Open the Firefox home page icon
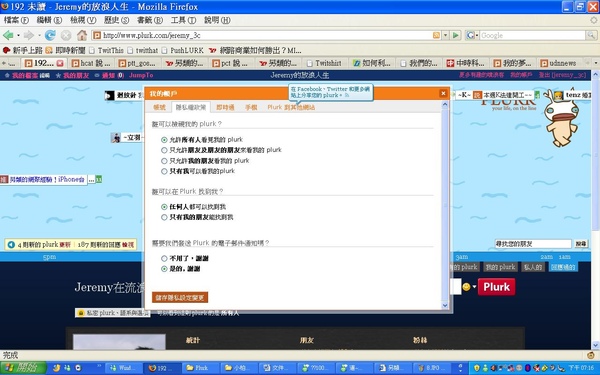Viewport: 600px width, 375px height. (82, 36)
